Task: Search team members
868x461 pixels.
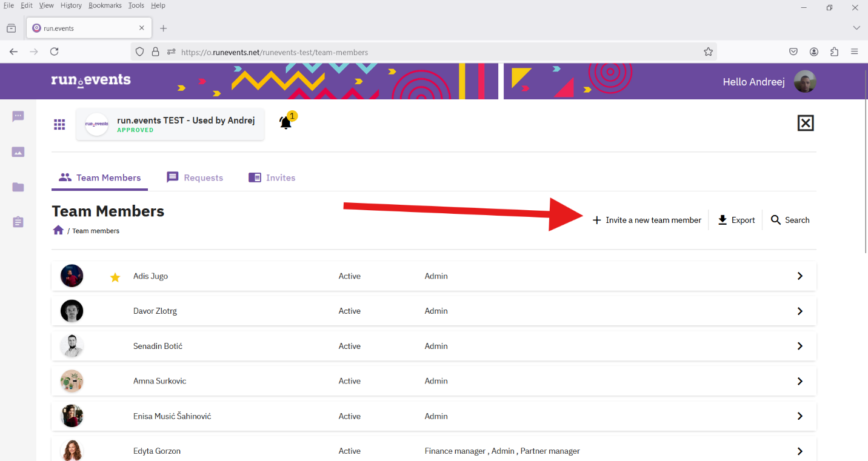Action: tap(790, 220)
